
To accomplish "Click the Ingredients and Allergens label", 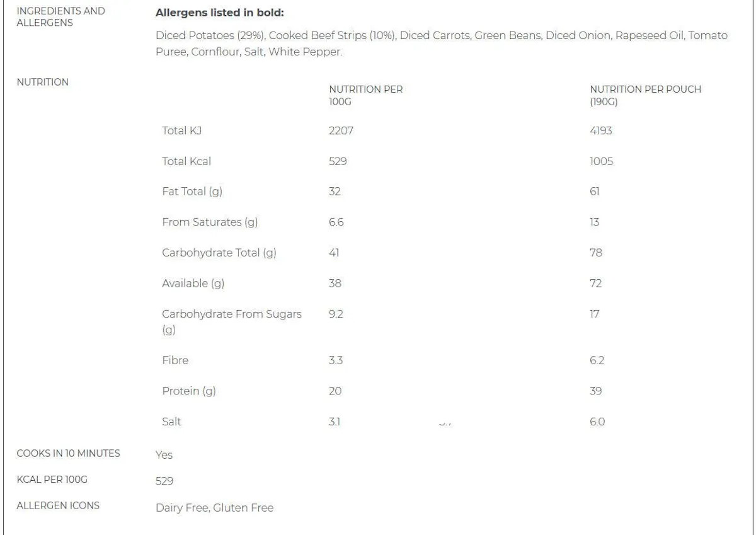I will (61, 17).
